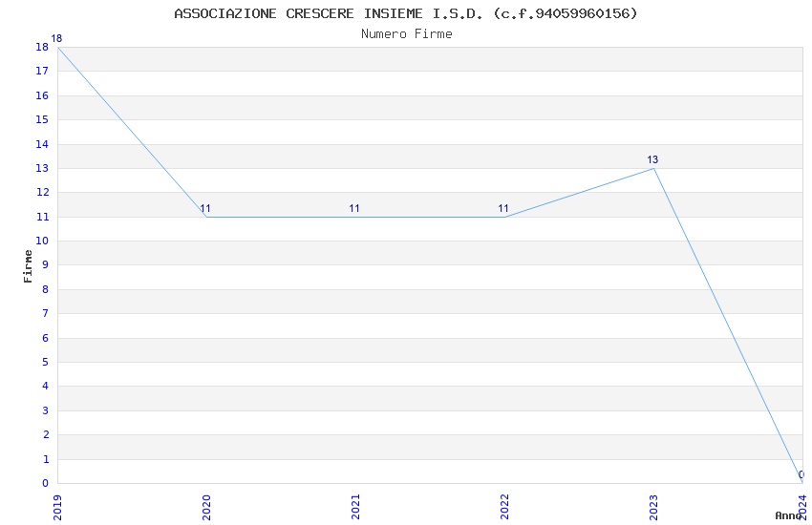Click y-axis tick label 15
Image resolution: width=812 pixels, height=525 pixels.
(x=42, y=119)
